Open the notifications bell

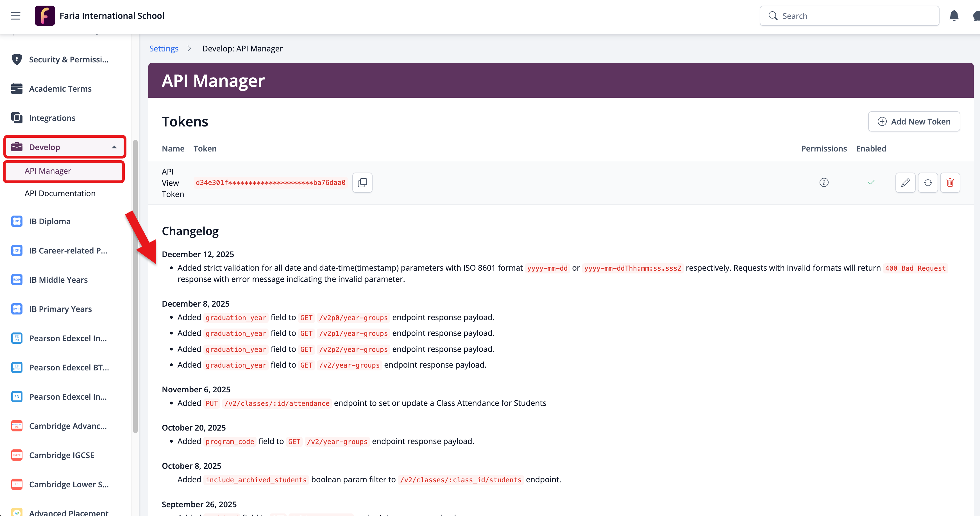point(954,16)
